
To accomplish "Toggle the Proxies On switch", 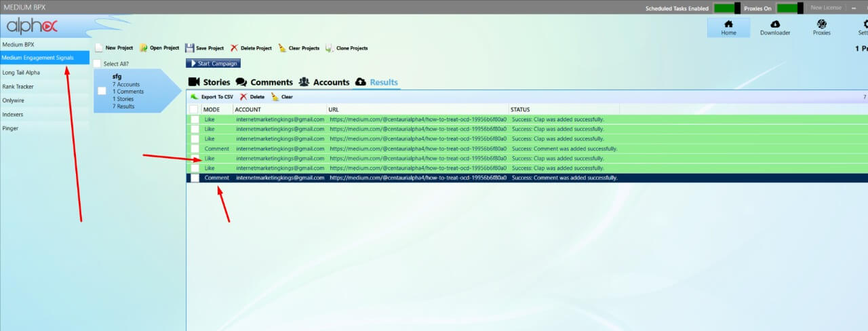I will 790,8.
